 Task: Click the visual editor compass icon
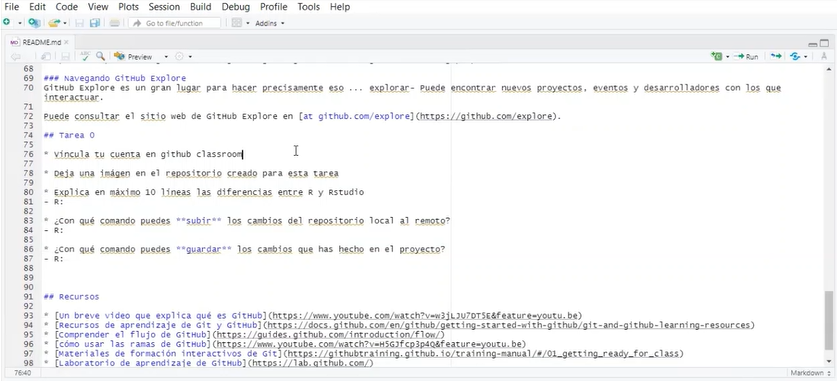[x=825, y=57]
